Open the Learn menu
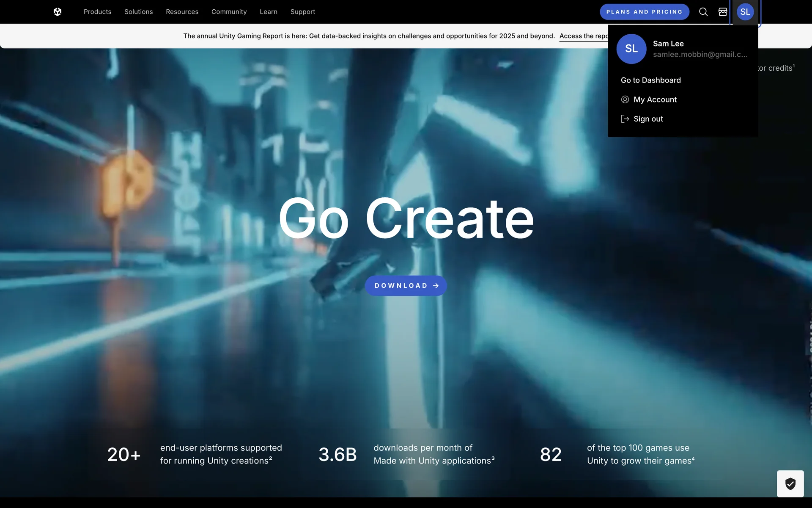812x508 pixels. (x=269, y=12)
